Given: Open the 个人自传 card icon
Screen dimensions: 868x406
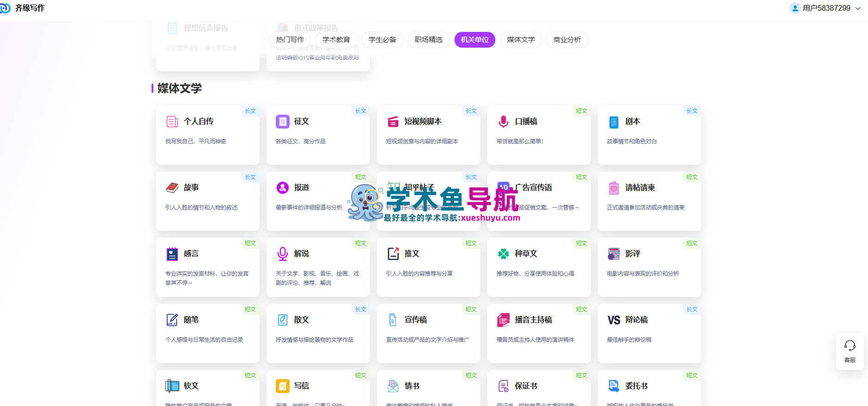Looking at the screenshot, I should coord(172,122).
